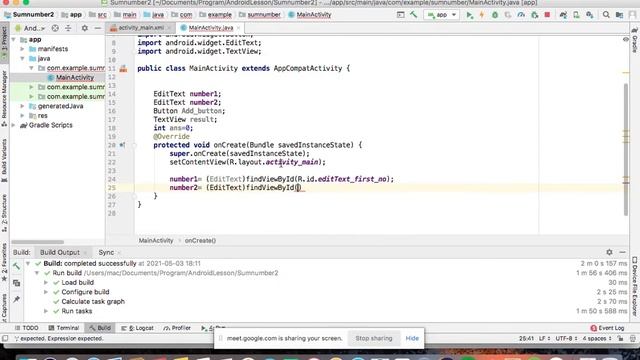Click the override gutter marker on line 20
This screenshot has width=640, height=360.
pyautogui.click(x=122, y=145)
